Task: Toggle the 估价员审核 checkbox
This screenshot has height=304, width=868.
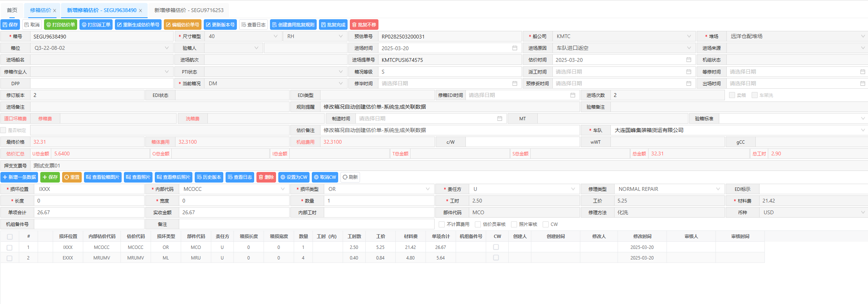Action: [x=478, y=224]
